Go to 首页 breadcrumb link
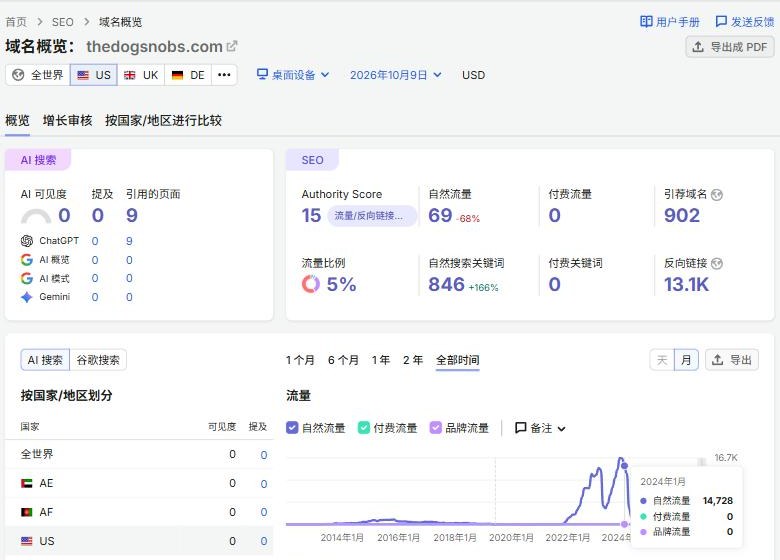The width and height of the screenshot is (780, 560). pyautogui.click(x=16, y=22)
